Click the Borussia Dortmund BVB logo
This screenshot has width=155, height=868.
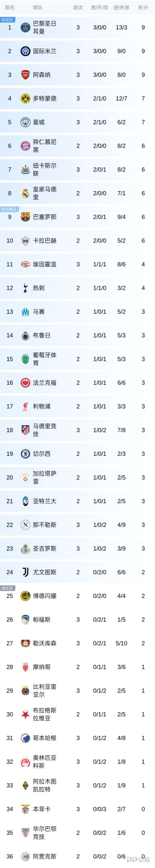(x=25, y=98)
